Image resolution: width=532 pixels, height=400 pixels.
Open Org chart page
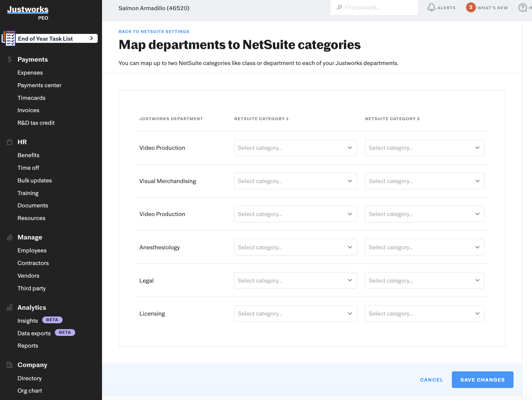click(30, 391)
